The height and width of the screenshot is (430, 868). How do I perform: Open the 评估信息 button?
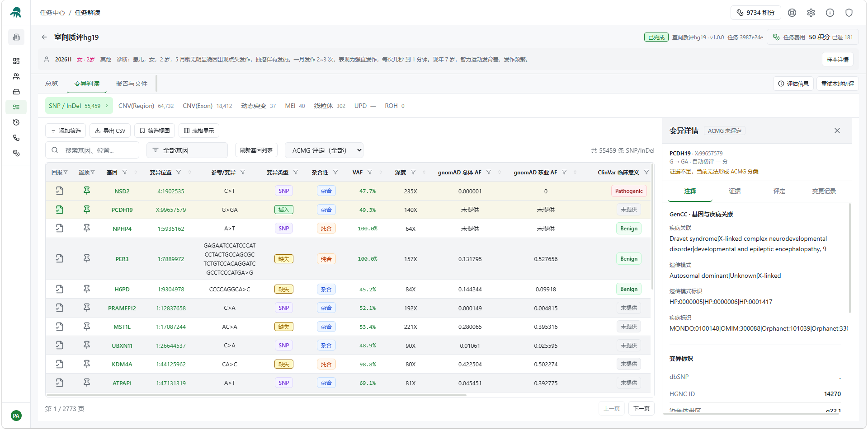tap(793, 84)
